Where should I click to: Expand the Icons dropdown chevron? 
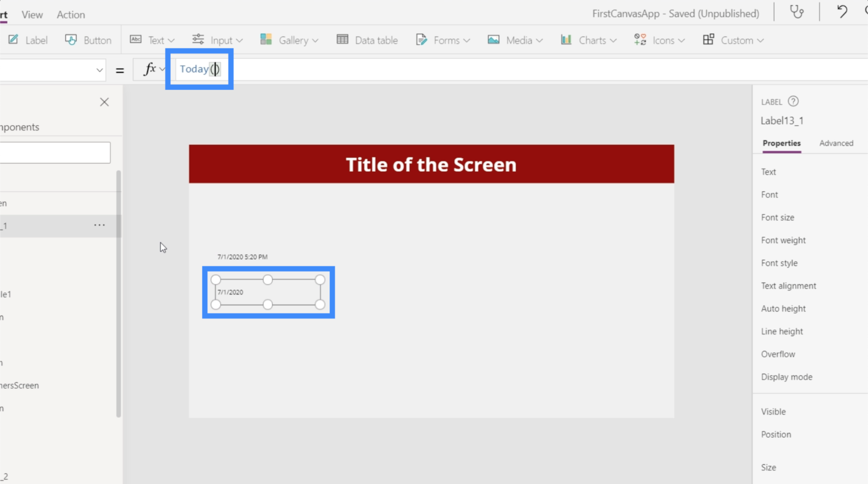pos(681,40)
